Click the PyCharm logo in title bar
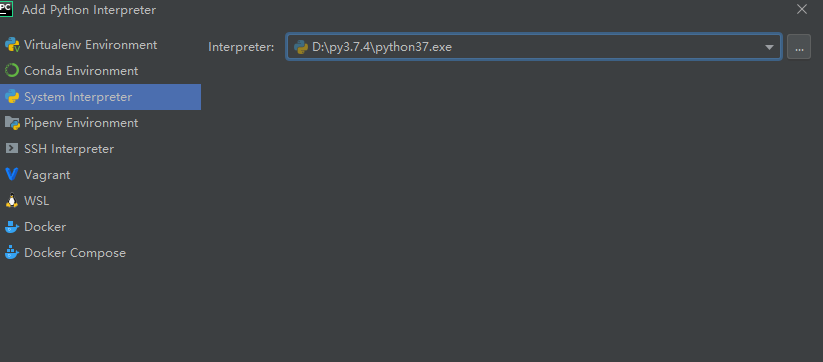The image size is (823, 362). point(6,9)
